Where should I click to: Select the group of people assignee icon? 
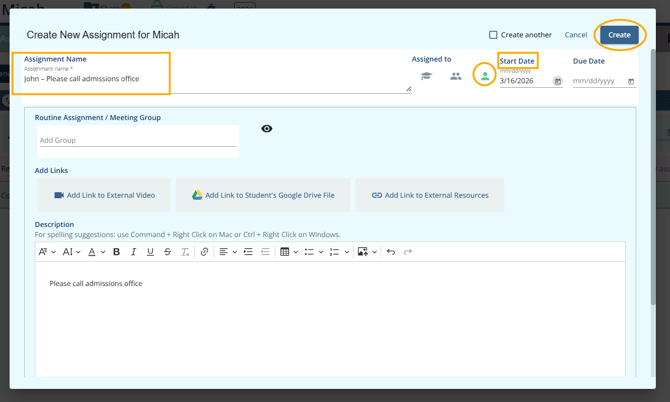tap(455, 76)
